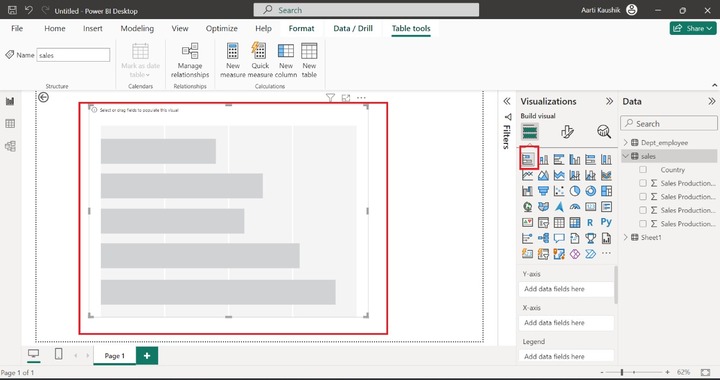Open the Analytics magnifier pane
This screenshot has width=720, height=380.
click(x=604, y=132)
